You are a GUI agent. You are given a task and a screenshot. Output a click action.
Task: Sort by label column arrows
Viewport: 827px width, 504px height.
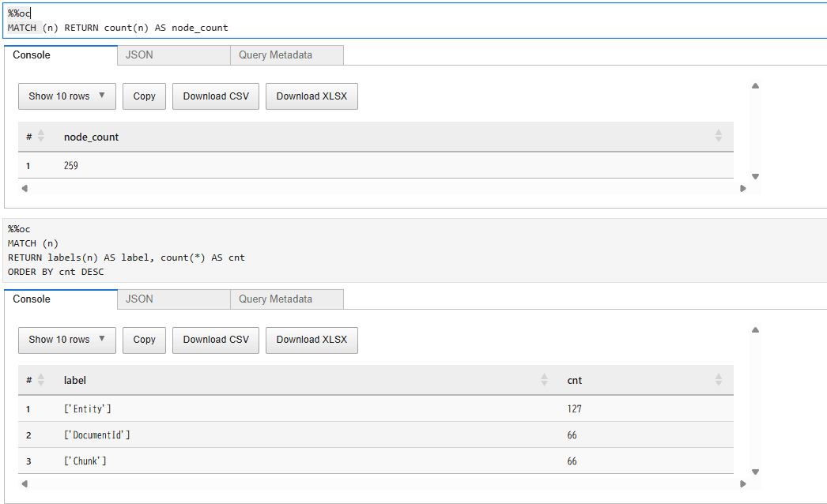pos(544,380)
